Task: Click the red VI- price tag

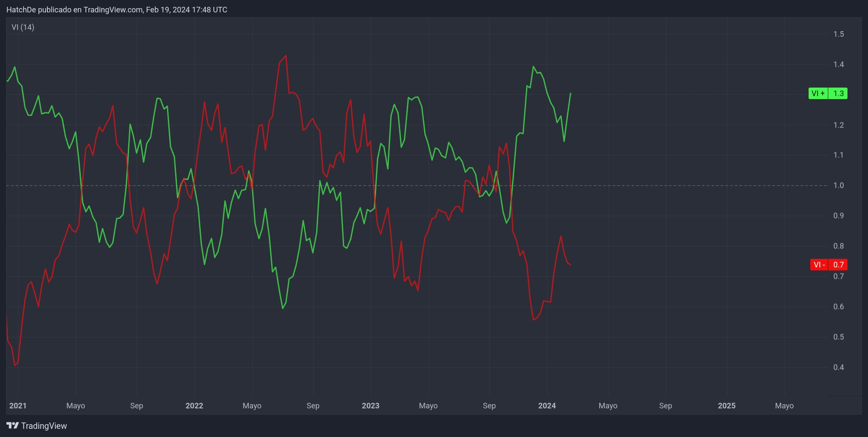Action: pos(828,265)
